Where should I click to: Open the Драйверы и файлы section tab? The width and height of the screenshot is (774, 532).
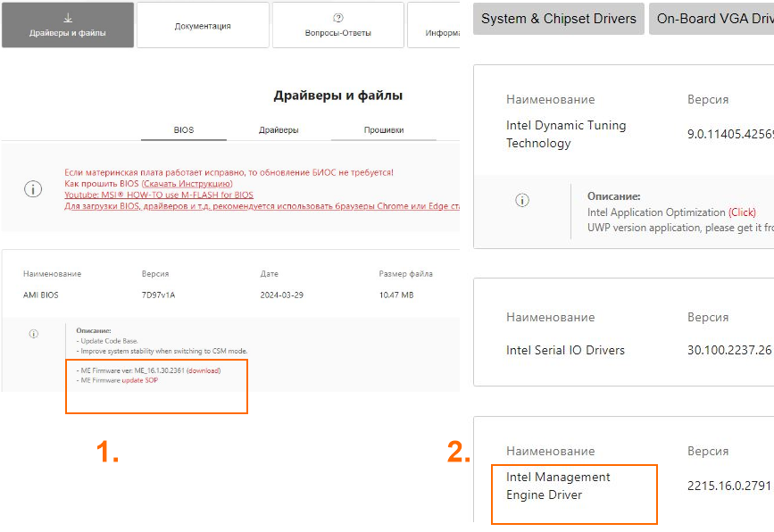point(68,25)
